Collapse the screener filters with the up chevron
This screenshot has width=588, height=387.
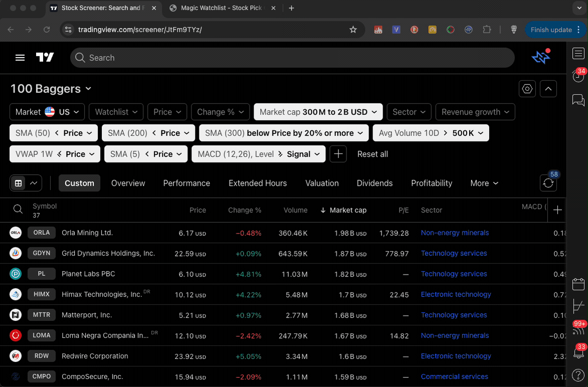click(548, 88)
